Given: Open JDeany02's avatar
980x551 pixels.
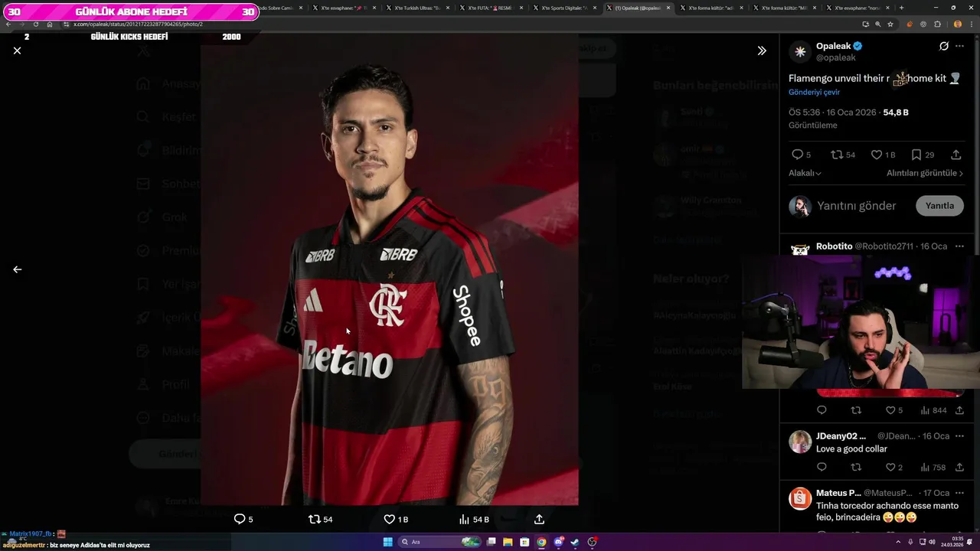Looking at the screenshot, I should pos(800,442).
